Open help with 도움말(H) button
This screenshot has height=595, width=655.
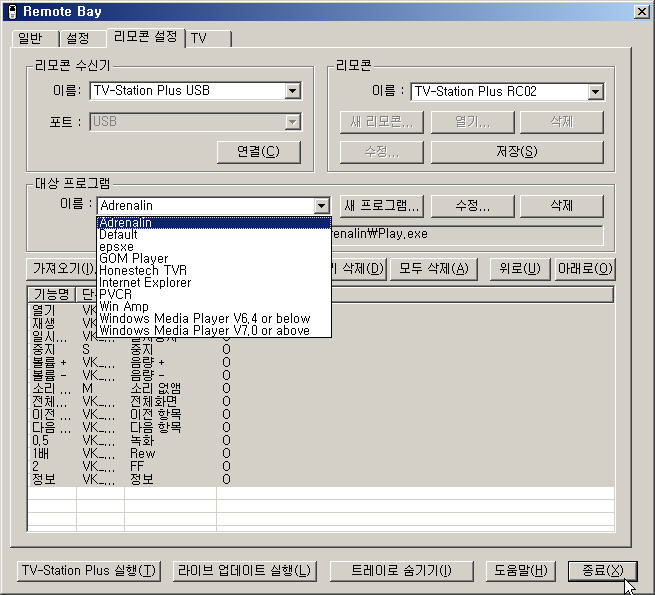pyautogui.click(x=520, y=571)
